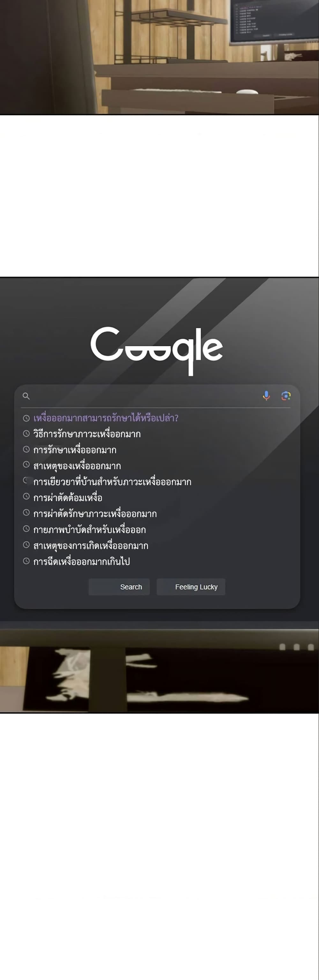Activate the microphone voice search icon
This screenshot has height=980, width=319.
coord(267,396)
